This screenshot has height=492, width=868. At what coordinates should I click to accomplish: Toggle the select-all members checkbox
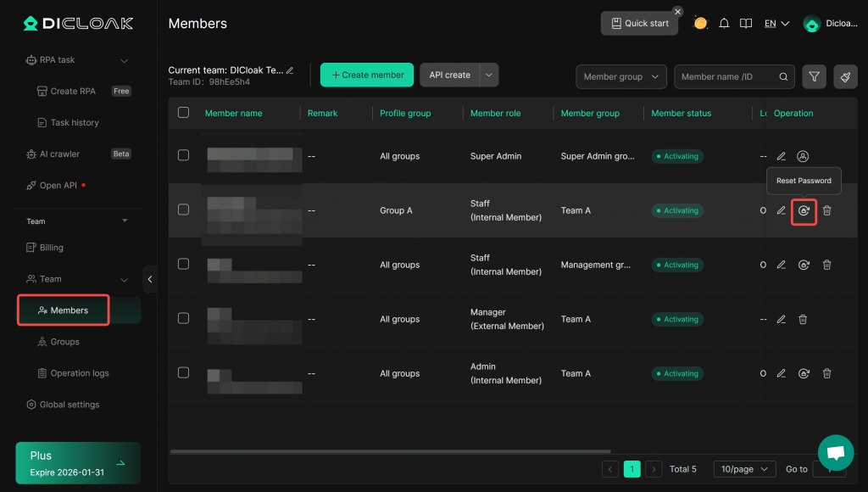click(x=184, y=113)
